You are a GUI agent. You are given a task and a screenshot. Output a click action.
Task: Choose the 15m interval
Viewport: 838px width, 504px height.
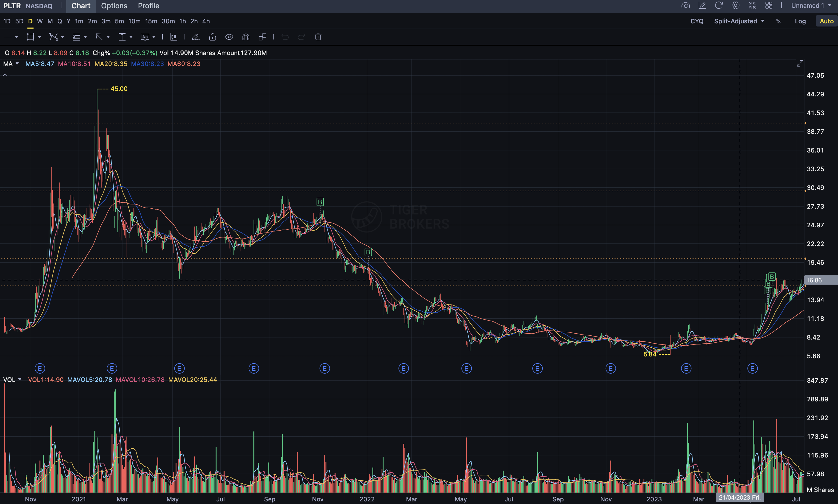click(x=151, y=21)
